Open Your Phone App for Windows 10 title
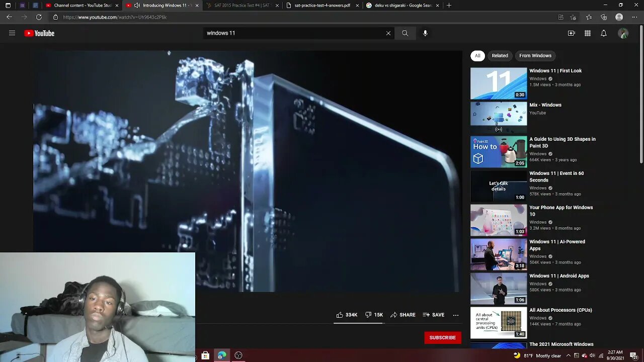644x362 pixels. pos(561,211)
